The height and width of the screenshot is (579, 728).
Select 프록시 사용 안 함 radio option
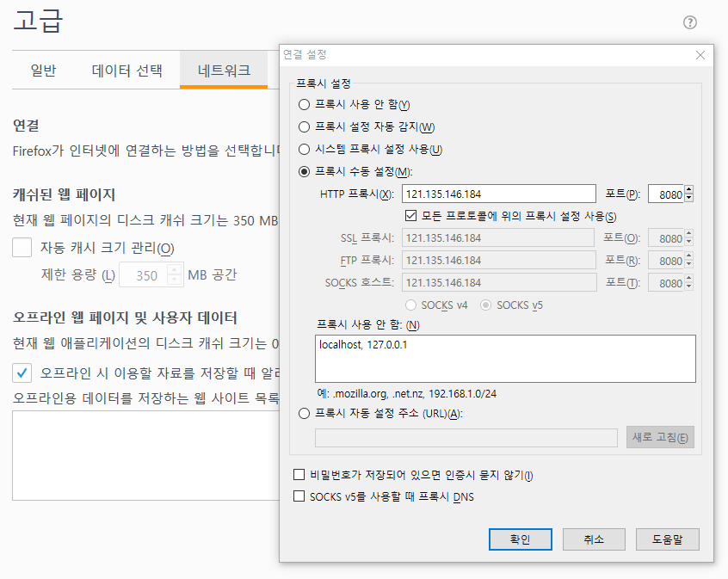click(304, 104)
